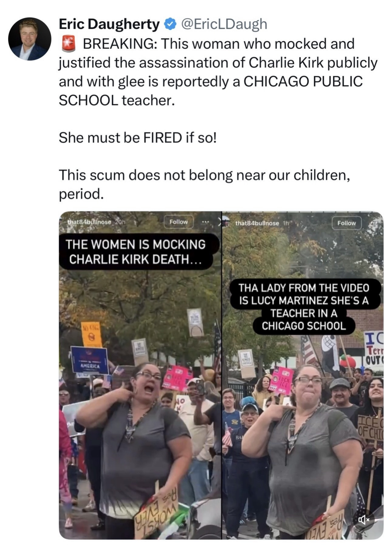Open the Eric Daugherty display name link
Viewport: 392px width, 553px height.
(109, 24)
